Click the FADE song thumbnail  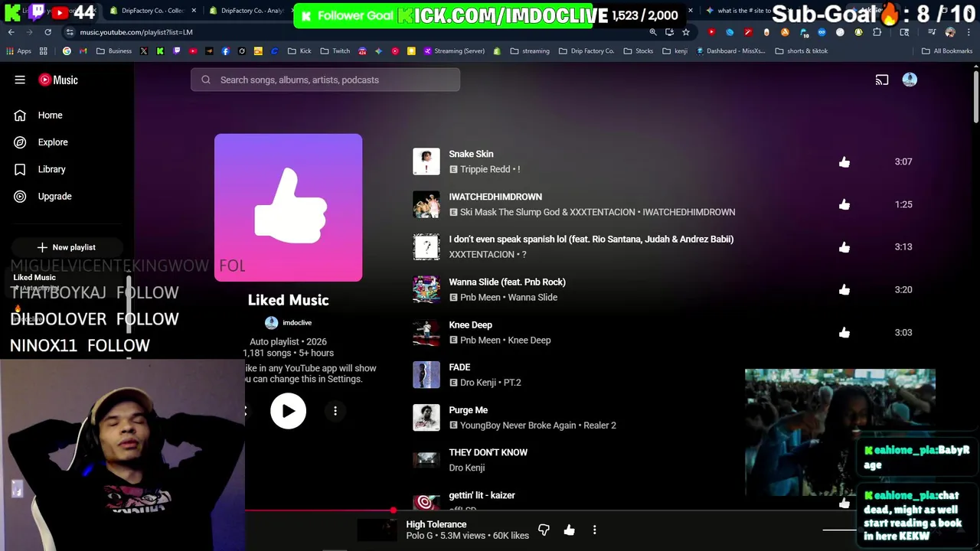[426, 375]
